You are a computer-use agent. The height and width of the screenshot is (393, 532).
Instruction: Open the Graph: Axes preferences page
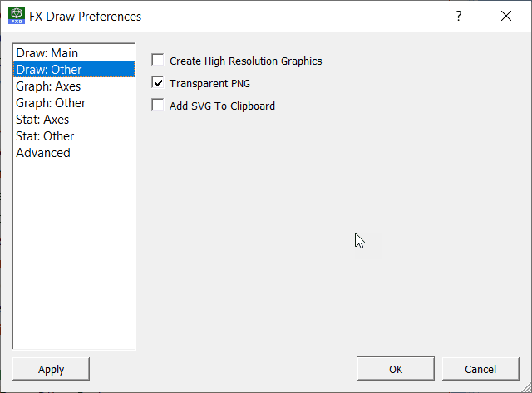tap(74, 86)
